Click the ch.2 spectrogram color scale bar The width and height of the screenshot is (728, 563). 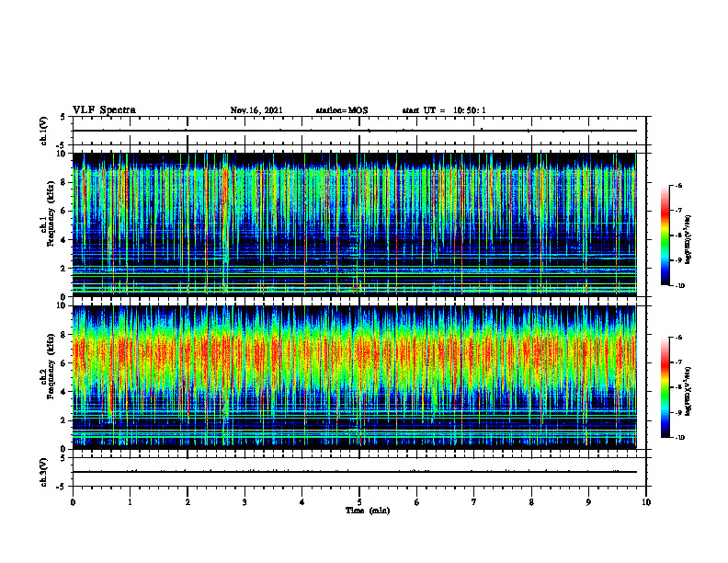665,387
